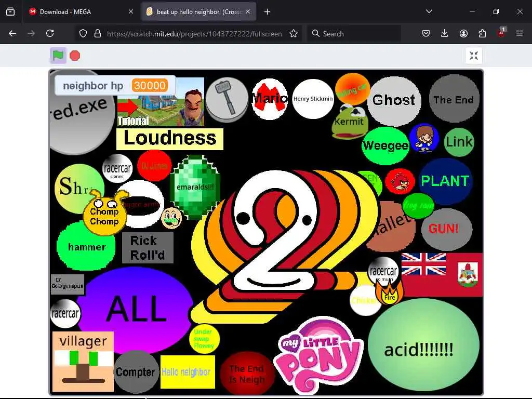532x399 pixels.
Task: Go back to the previous page
Action: click(12, 33)
